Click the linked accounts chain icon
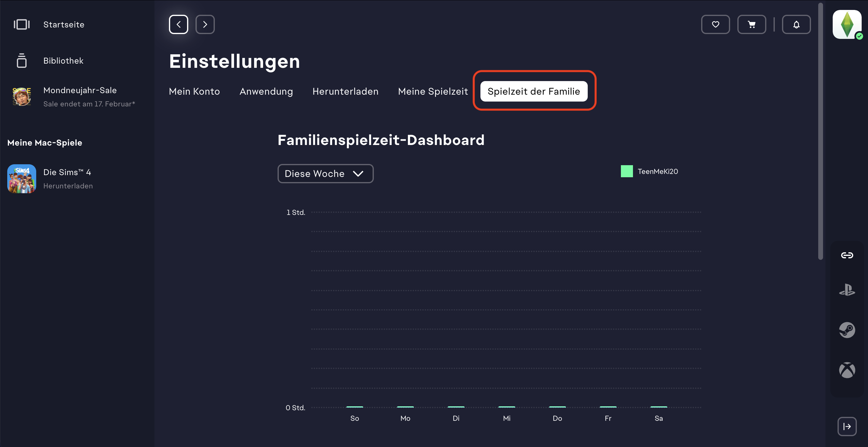The height and width of the screenshot is (447, 868). click(x=847, y=255)
